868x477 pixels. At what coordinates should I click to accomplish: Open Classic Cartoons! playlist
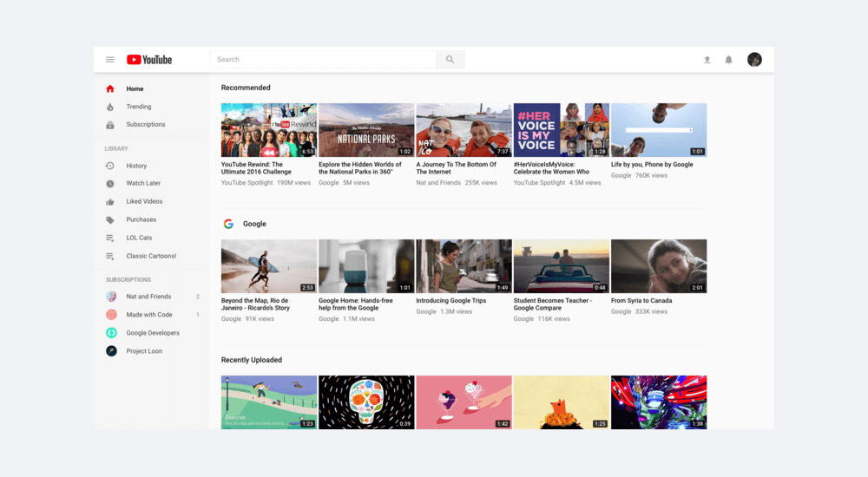tap(152, 256)
